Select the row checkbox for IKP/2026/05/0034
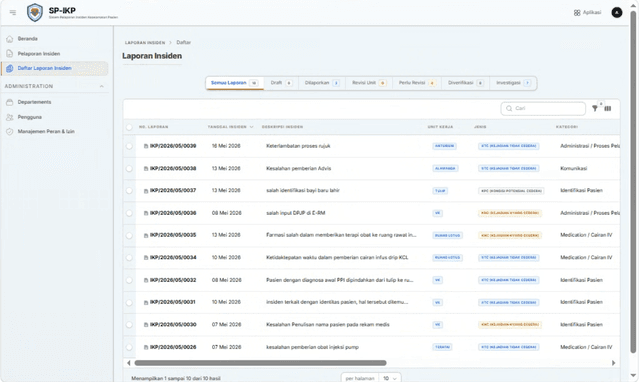Viewport: 640px width, 382px height. click(x=129, y=258)
